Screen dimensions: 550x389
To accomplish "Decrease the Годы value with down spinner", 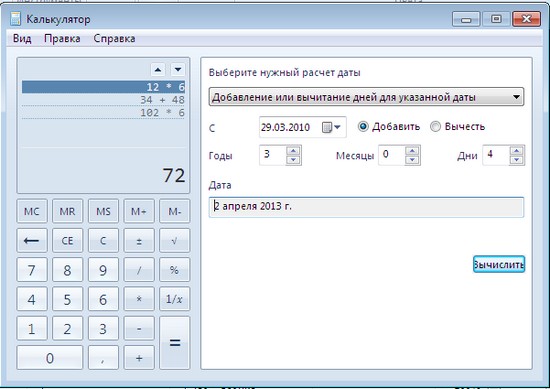I will (293, 160).
